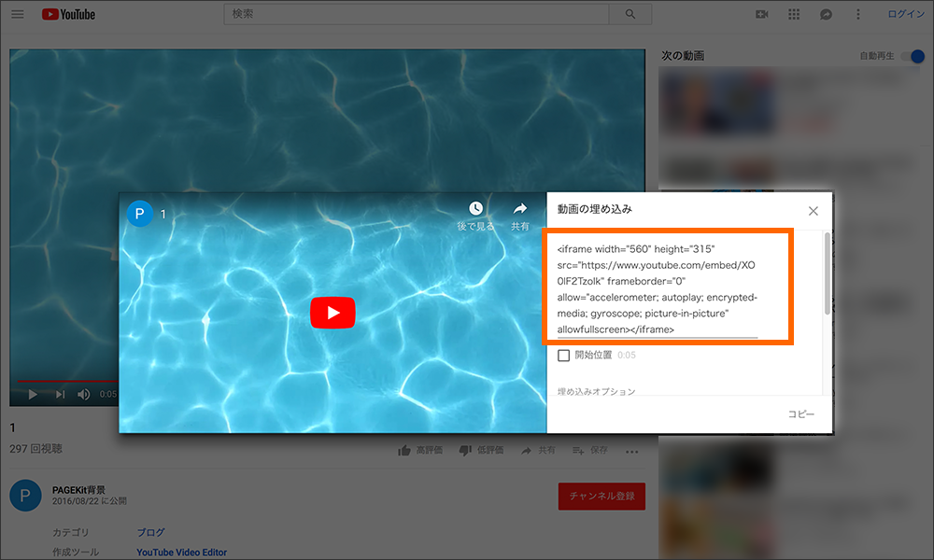
Task: Open the PAGEKit背景 channel name link
Action: [x=78, y=490]
